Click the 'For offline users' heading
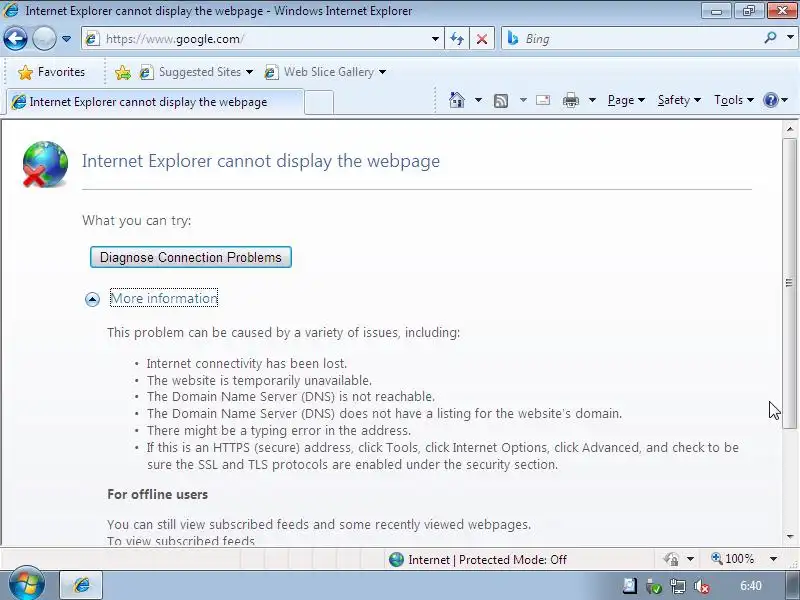800x600 pixels. coord(158,494)
